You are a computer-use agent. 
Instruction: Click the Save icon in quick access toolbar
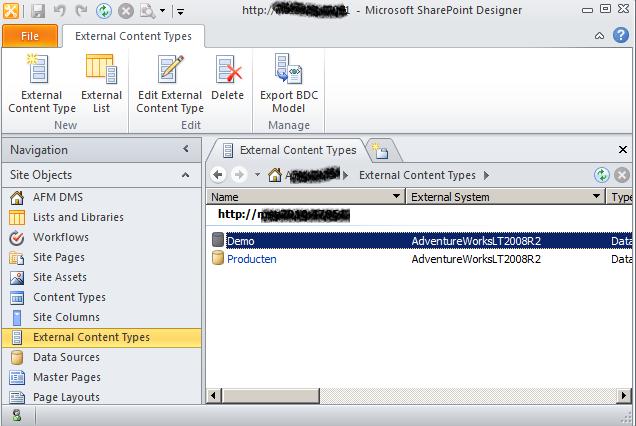38,11
